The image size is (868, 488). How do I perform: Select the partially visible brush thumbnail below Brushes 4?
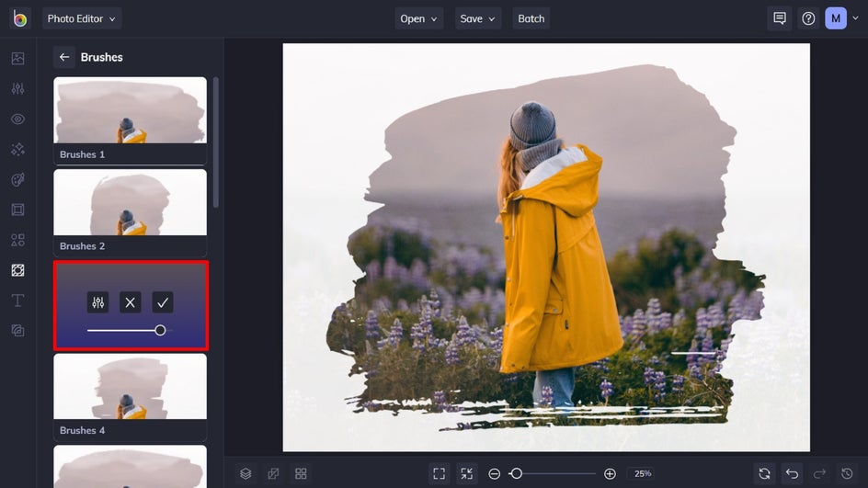pyautogui.click(x=130, y=467)
